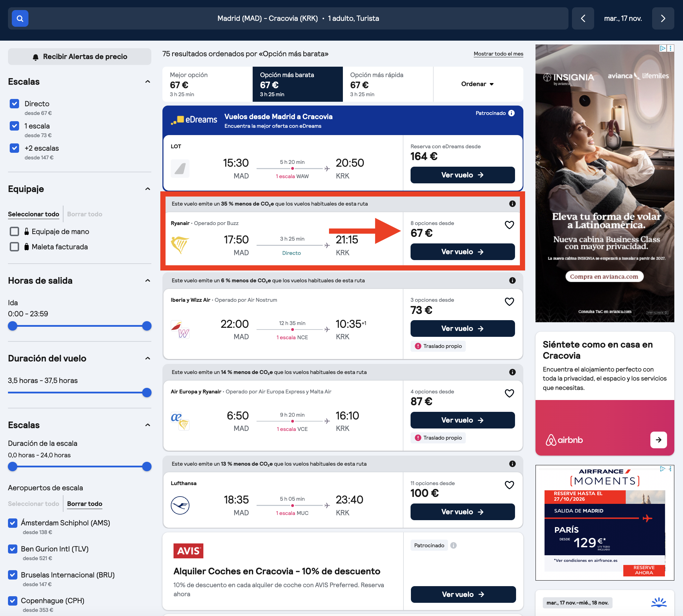Click the info icon beside AVIS Patrocinado

[453, 546]
